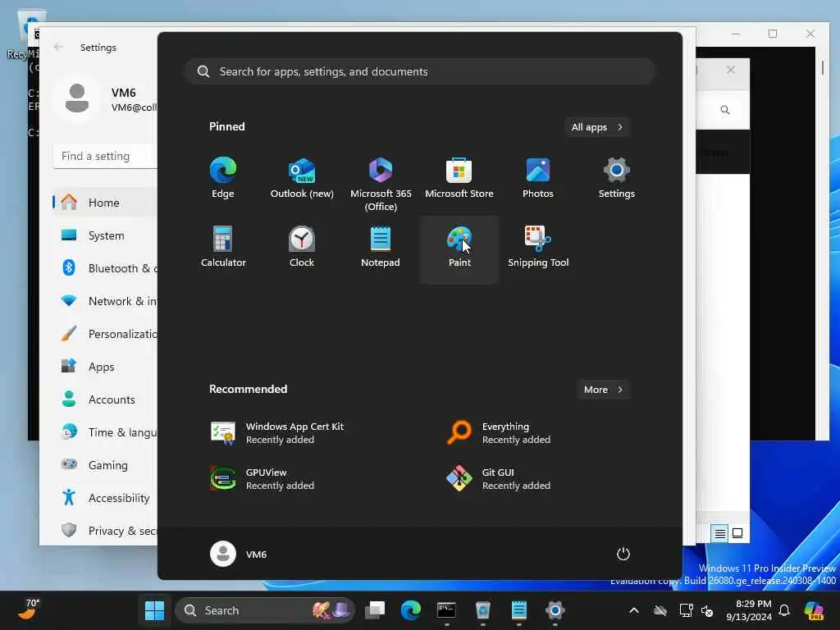Click the disconnected cloud tray icon

tap(660, 610)
